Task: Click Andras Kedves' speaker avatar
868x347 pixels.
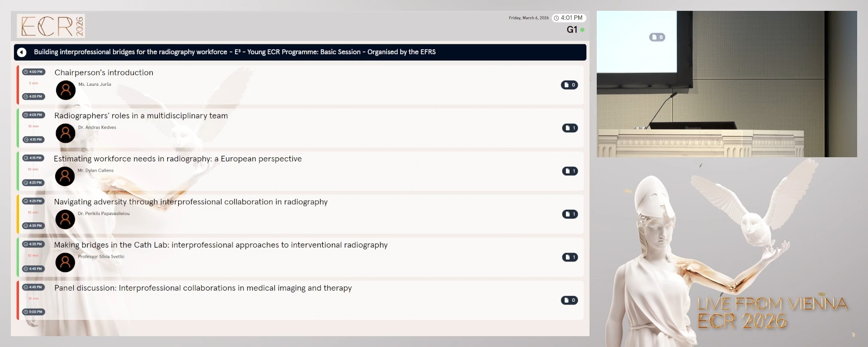Action: tap(66, 133)
